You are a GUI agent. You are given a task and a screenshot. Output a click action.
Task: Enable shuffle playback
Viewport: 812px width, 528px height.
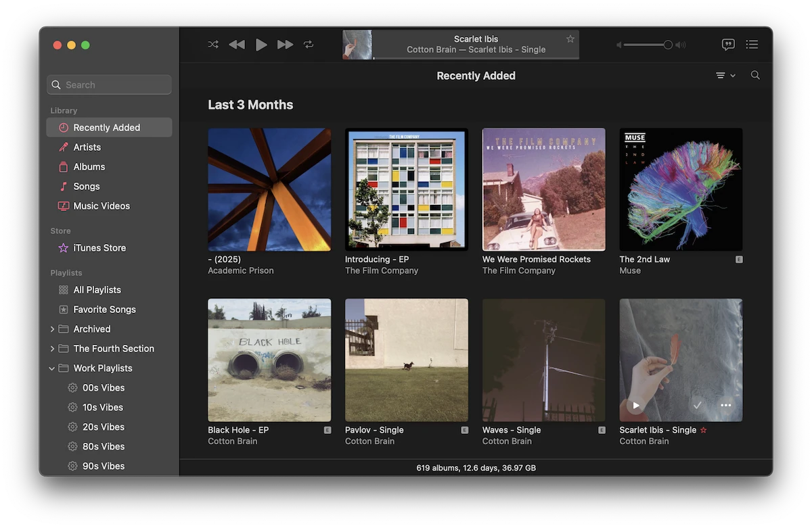point(212,44)
